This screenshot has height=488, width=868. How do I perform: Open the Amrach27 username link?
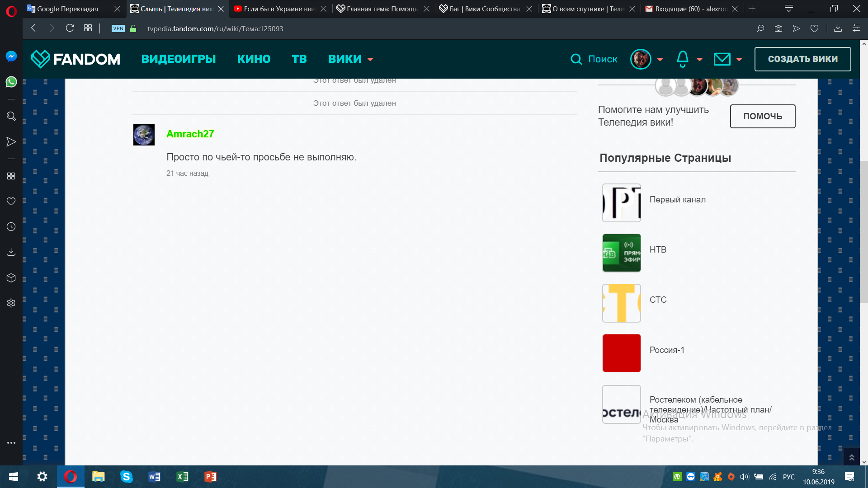(190, 134)
